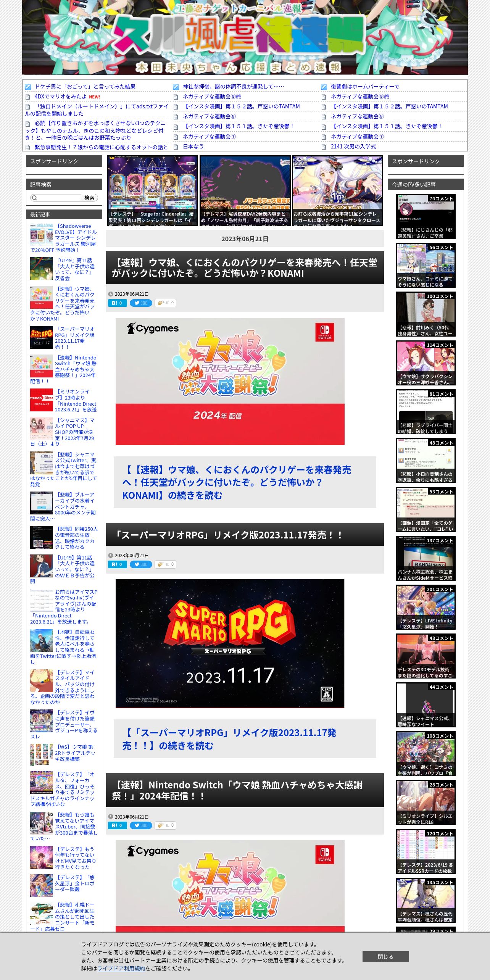Open sidebar thumbnail for Shadowverse EVOLVE post
The height and width of the screenshot is (980, 490).
coord(42,234)
